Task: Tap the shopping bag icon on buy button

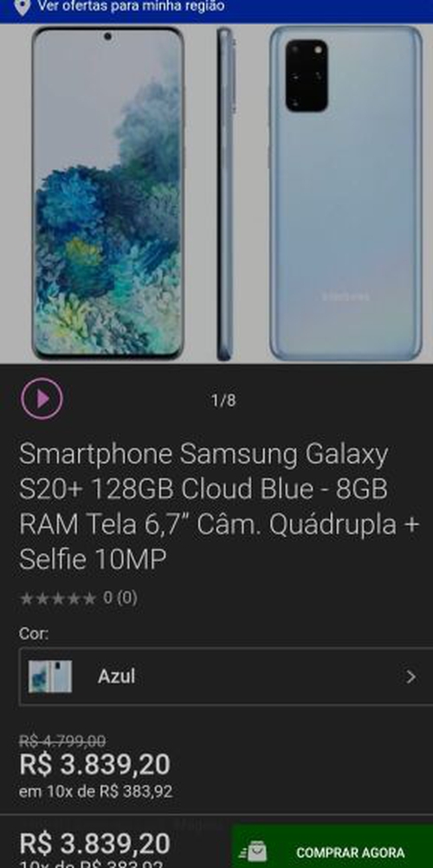Action: click(254, 852)
